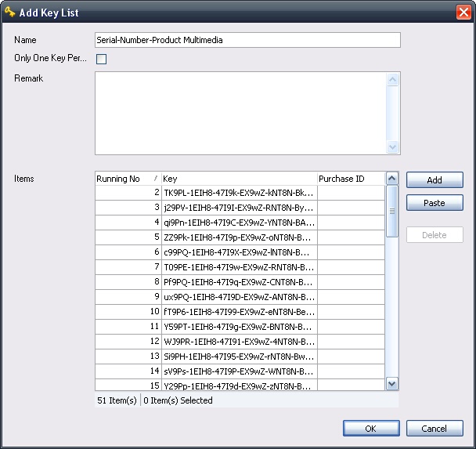This screenshot has height=449, width=476.
Task: Close the Add Key List dialog
Action: [463, 13]
